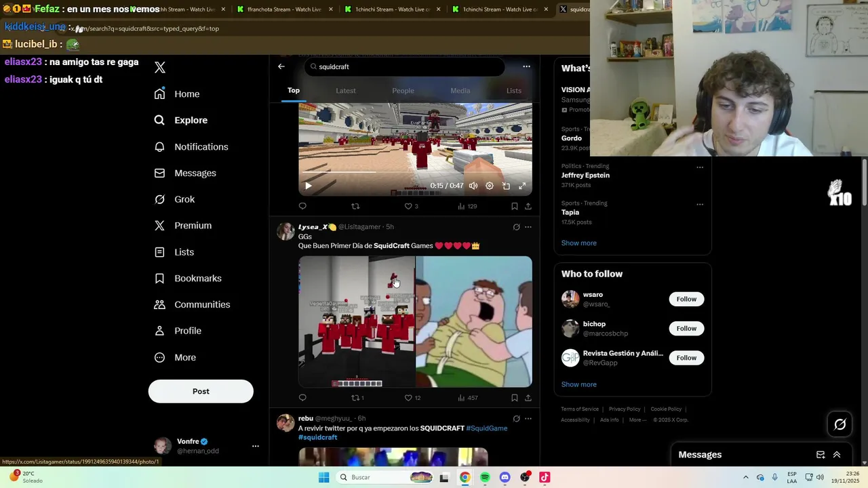
Task: Open options for Tapia trend
Action: tap(700, 204)
